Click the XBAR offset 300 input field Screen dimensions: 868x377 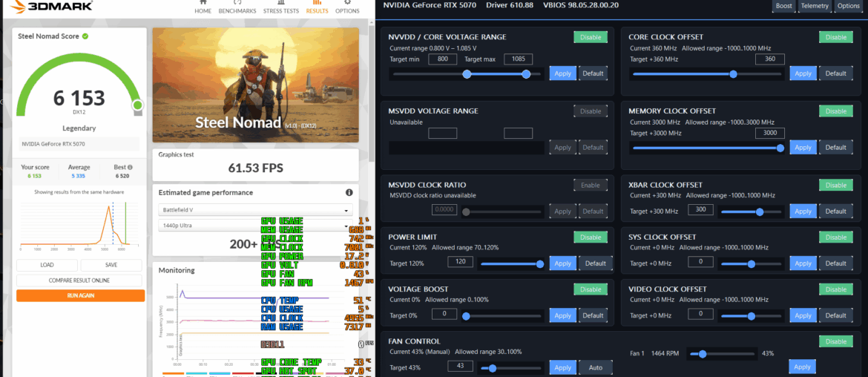(x=700, y=210)
